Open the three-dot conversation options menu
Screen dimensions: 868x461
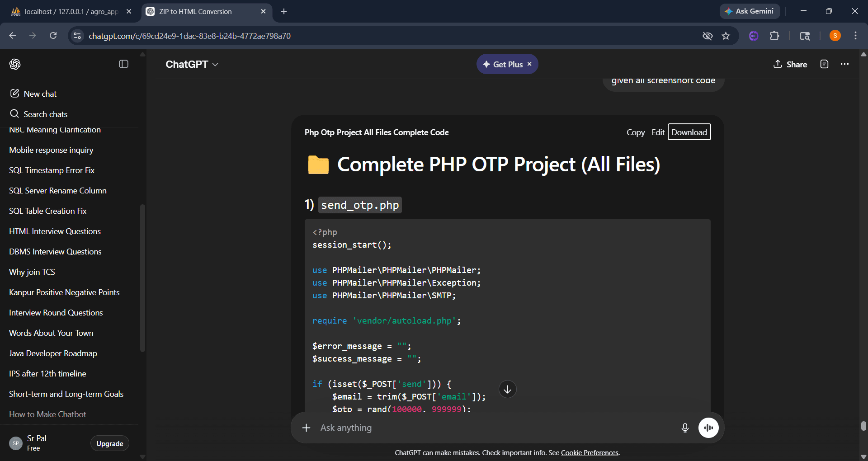tap(844, 64)
